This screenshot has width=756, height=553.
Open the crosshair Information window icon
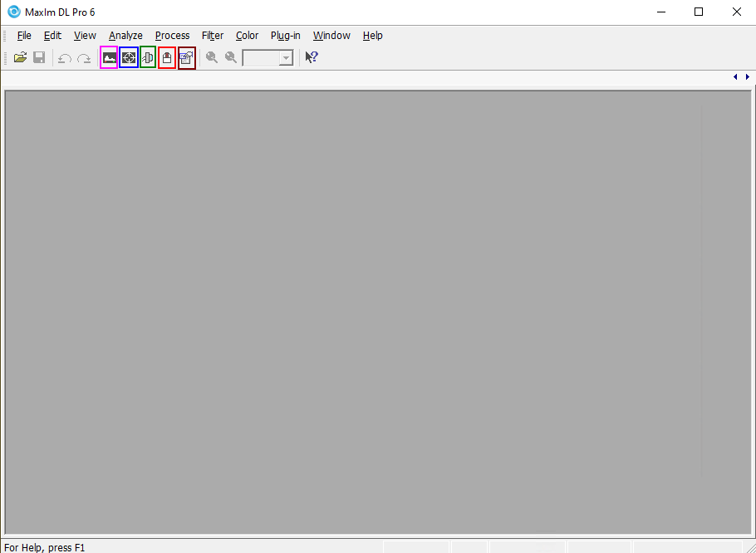[x=129, y=58]
